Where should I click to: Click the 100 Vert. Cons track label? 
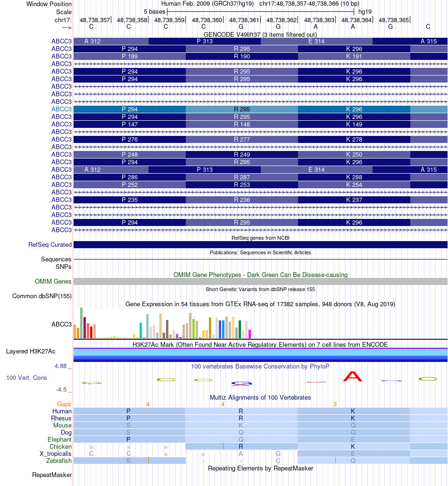(x=27, y=377)
